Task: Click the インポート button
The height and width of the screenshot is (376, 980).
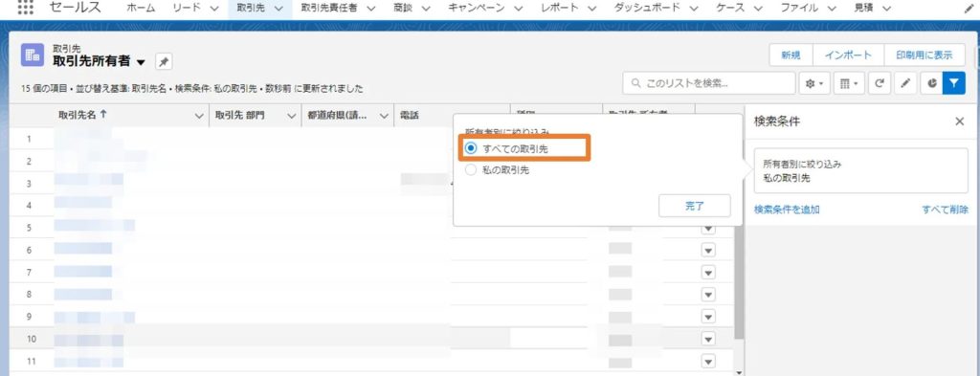Action: coord(848,55)
